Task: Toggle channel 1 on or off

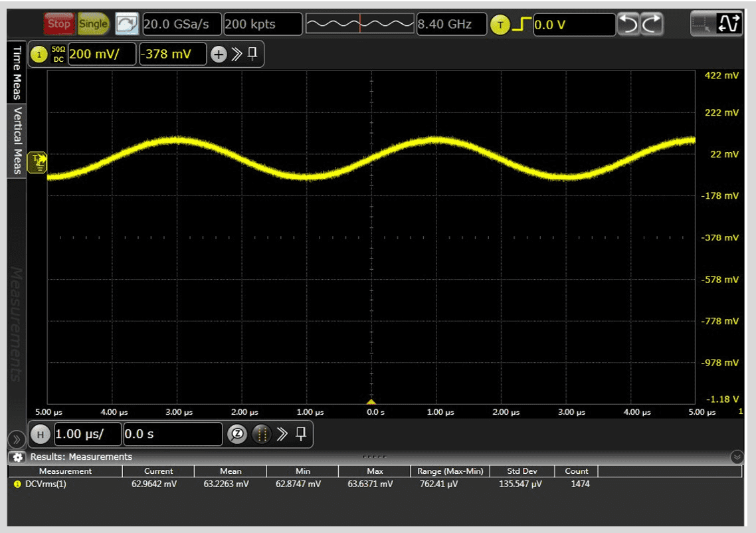Action: [x=39, y=54]
